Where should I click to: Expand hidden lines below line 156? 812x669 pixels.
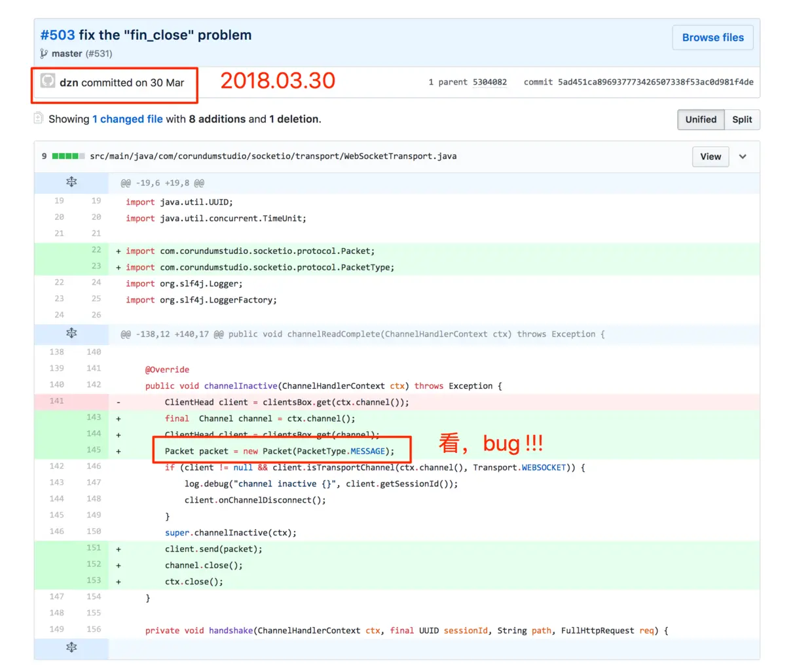pos(71,647)
